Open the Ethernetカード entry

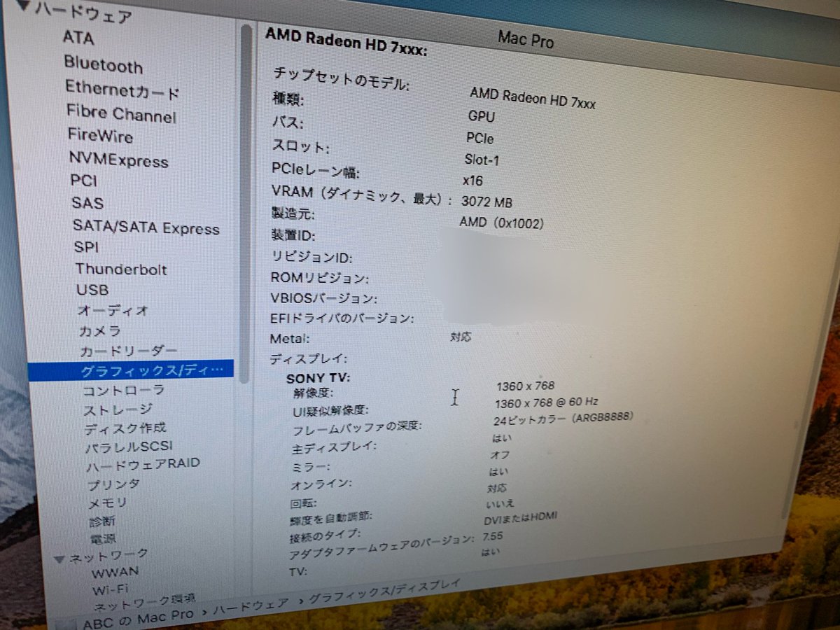click(122, 90)
